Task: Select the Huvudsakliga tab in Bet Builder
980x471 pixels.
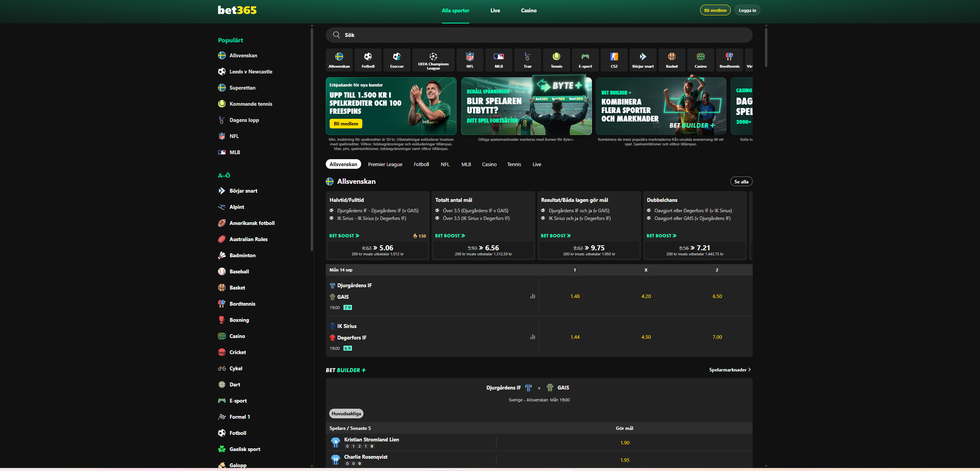Action: point(346,414)
